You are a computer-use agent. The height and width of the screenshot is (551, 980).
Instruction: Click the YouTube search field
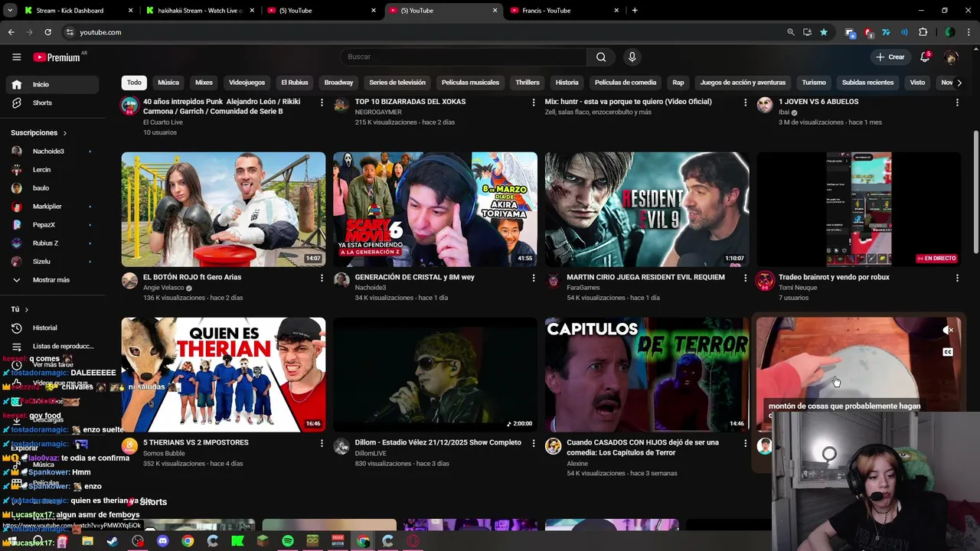click(x=463, y=57)
